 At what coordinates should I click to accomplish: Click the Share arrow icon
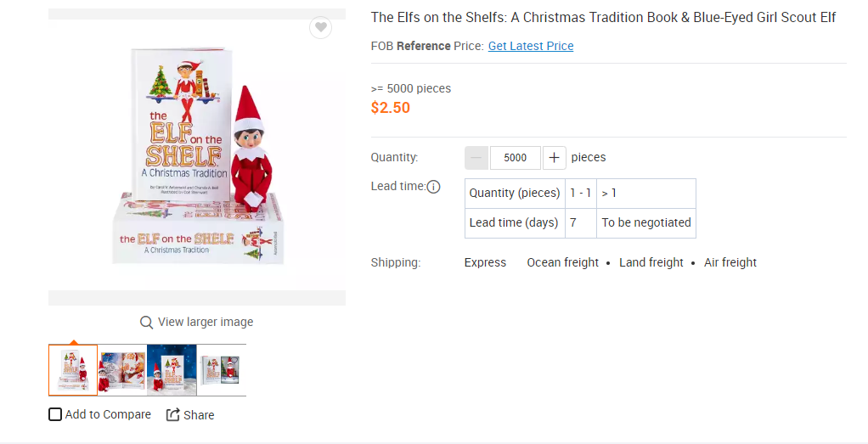172,415
